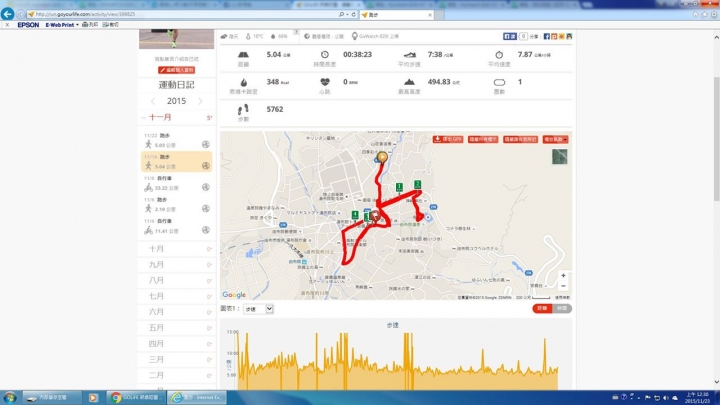The height and width of the screenshot is (405, 720).
Task: Click the taskbar clock showing 12:30
Action: [697, 398]
